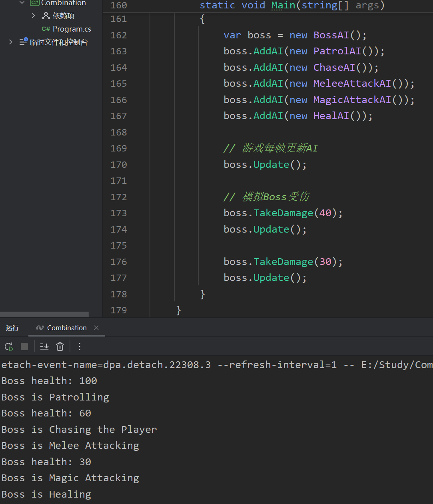The height and width of the screenshot is (504, 433).
Task: Click the C# file icon of Program.cs
Action: [46, 29]
